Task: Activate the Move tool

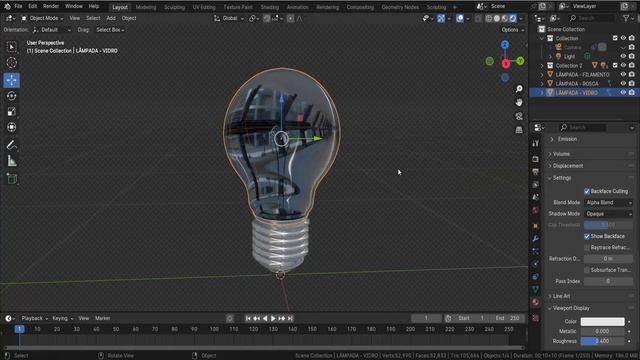Action: coord(11,80)
